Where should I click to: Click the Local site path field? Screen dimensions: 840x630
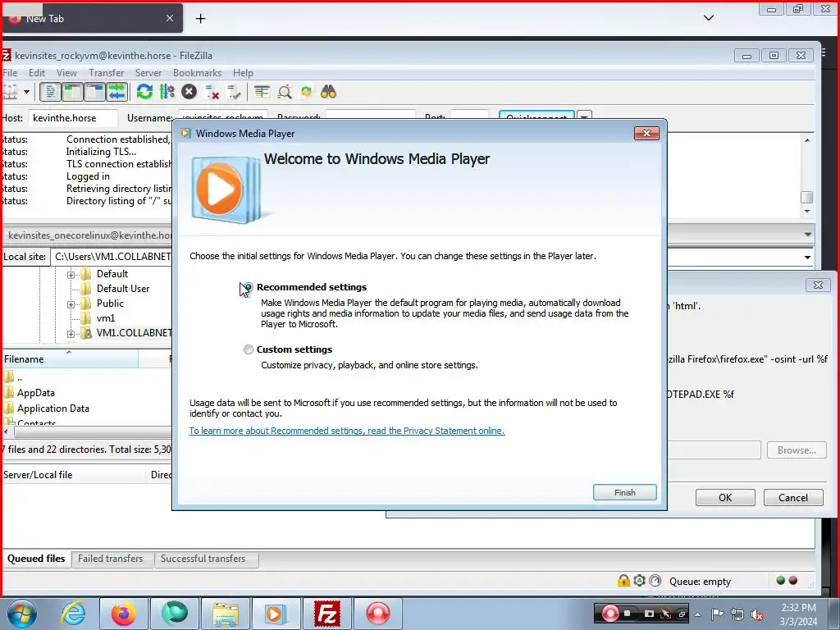point(111,257)
